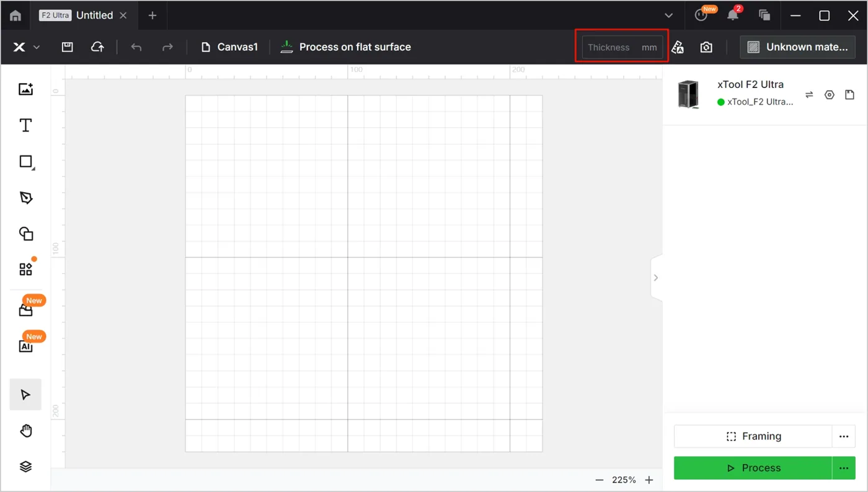Open the AI image tool
The width and height of the screenshot is (868, 492).
click(25, 346)
